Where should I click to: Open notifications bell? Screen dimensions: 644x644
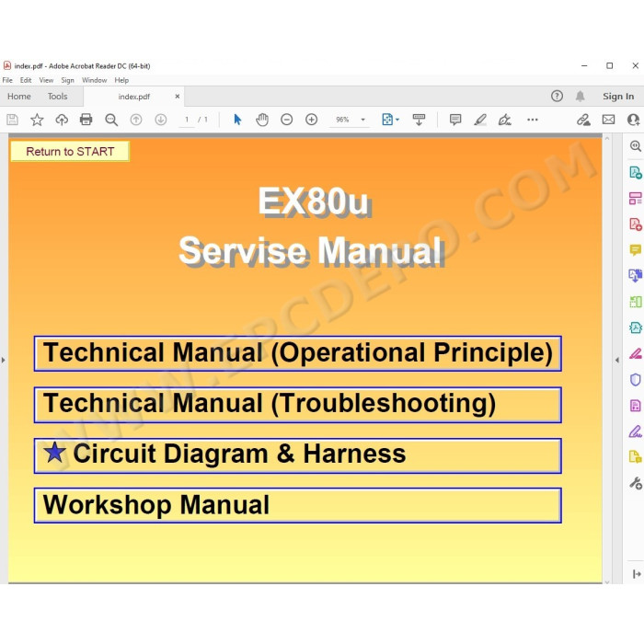click(580, 96)
